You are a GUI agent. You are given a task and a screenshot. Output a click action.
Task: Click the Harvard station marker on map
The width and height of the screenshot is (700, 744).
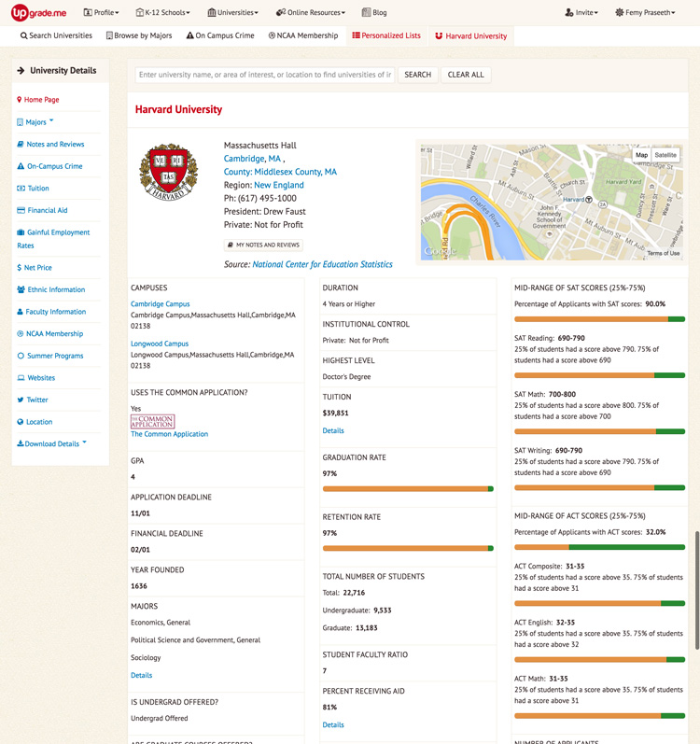[589, 199]
